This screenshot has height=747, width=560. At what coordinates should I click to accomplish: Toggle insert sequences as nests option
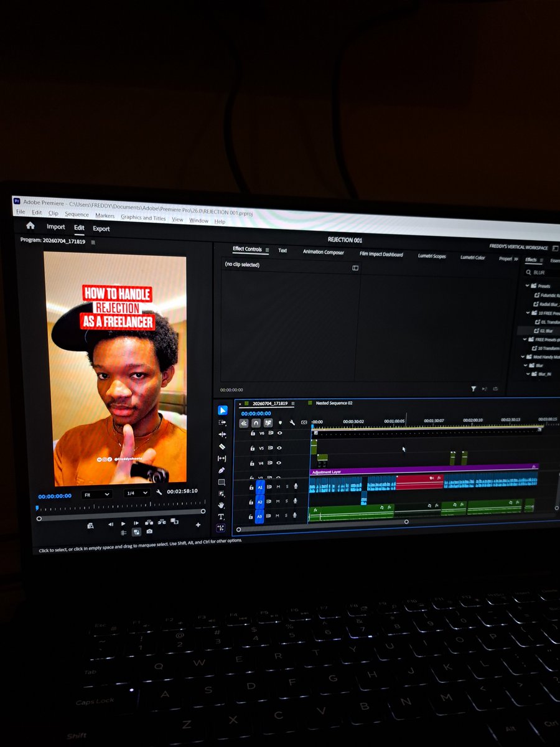tap(243, 423)
